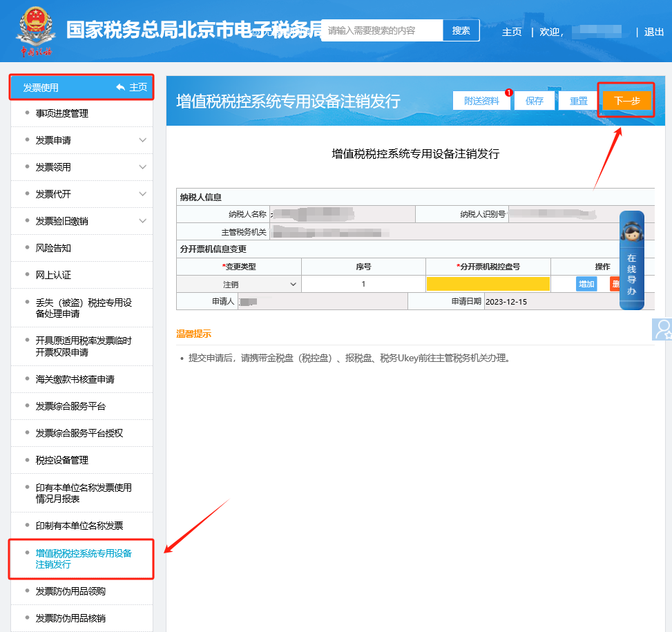
Task: Open the 在线导办 customer service assistant
Action: pyautogui.click(x=631, y=260)
